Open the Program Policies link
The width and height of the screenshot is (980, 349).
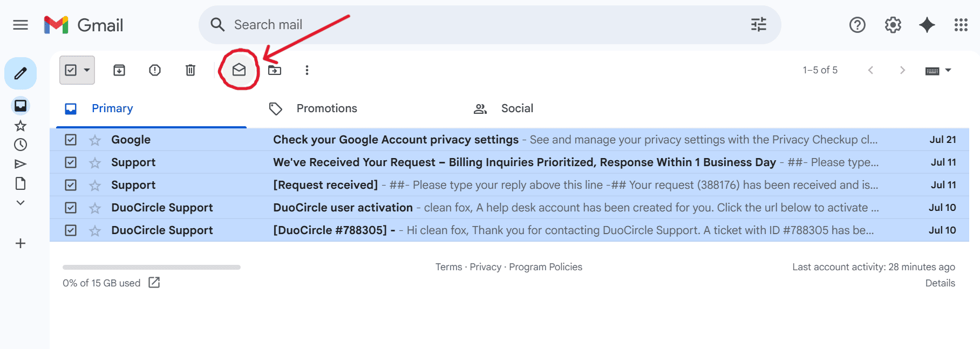(545, 266)
